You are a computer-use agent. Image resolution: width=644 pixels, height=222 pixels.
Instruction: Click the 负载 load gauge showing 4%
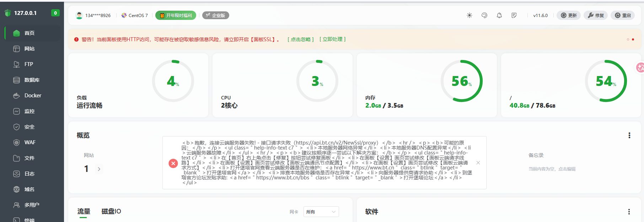pos(173,81)
